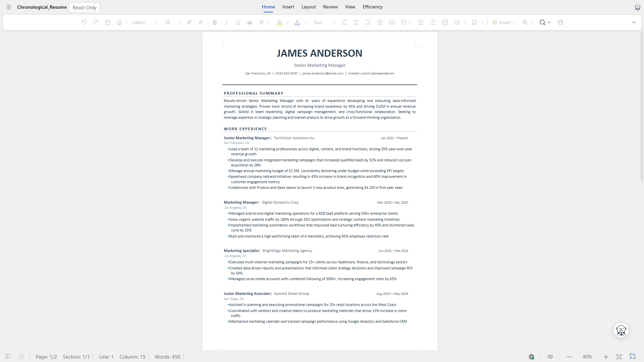Expand line spacing options arrow

point(410,22)
